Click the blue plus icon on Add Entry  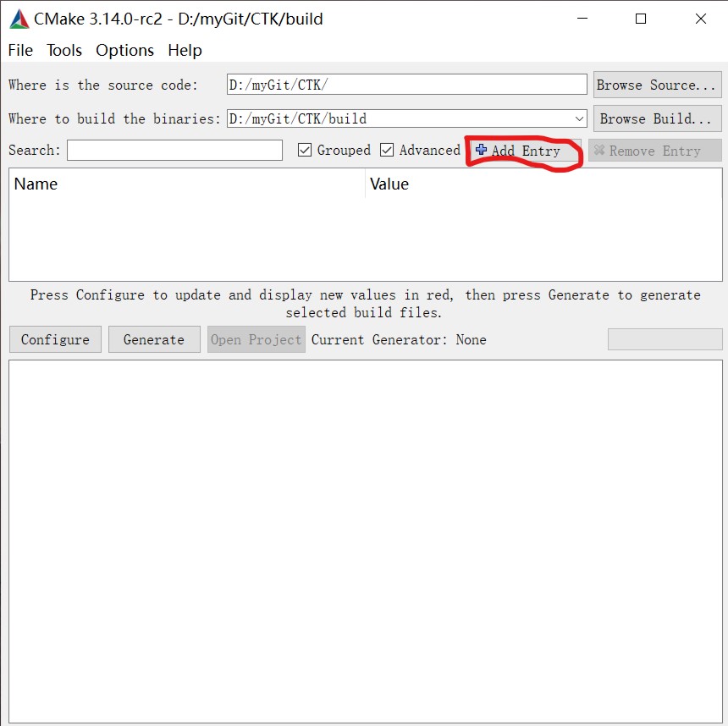481,150
